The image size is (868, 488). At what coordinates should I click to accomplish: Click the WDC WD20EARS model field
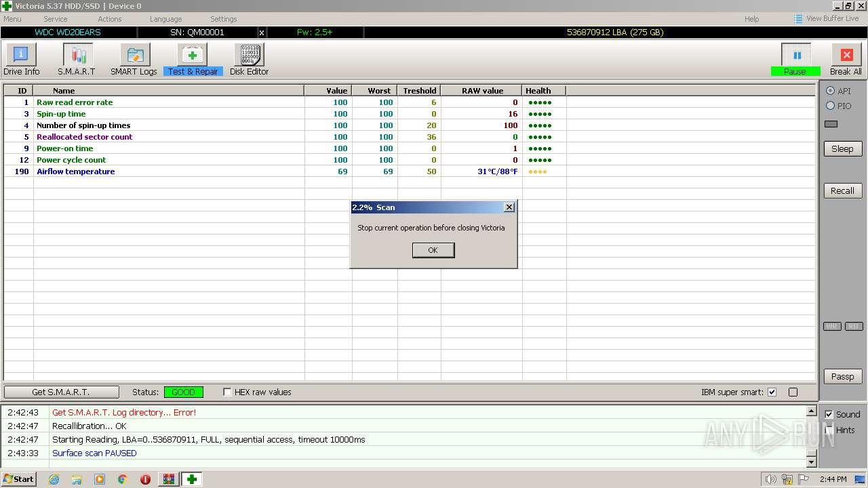point(68,33)
